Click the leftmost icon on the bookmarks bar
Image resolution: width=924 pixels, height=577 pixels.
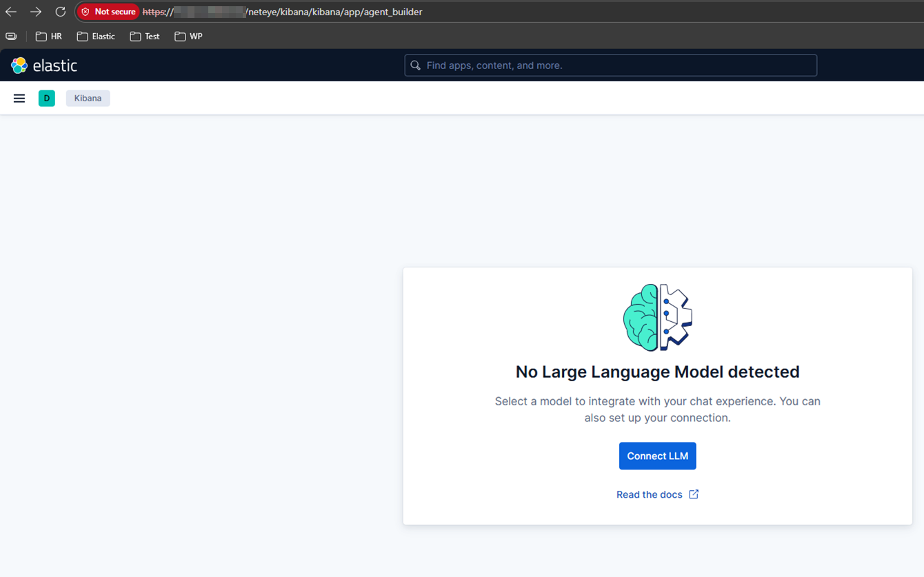coord(11,37)
